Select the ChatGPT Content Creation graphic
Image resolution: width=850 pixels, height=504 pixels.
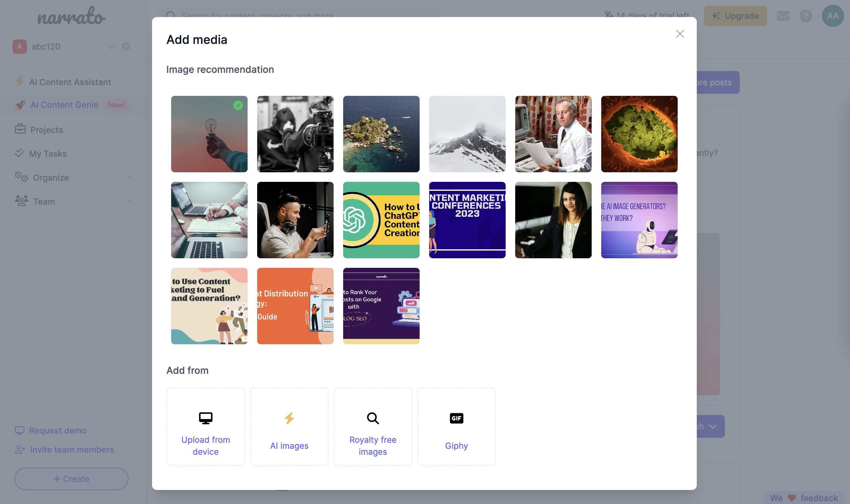click(381, 220)
